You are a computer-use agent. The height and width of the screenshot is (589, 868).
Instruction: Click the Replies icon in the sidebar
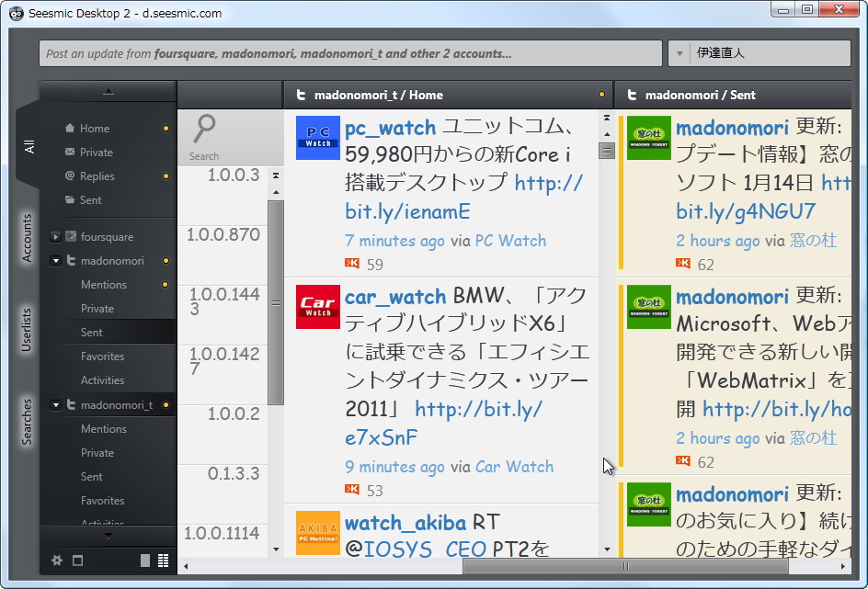tap(68, 176)
